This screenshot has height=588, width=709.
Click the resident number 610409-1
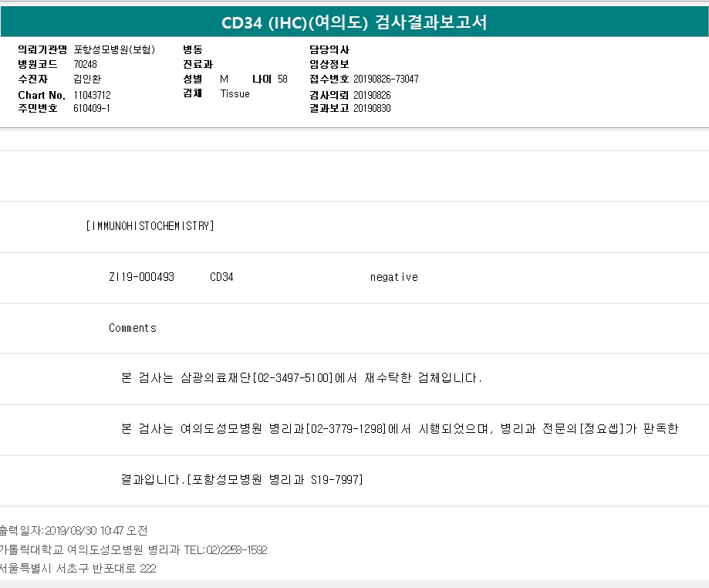click(91, 108)
